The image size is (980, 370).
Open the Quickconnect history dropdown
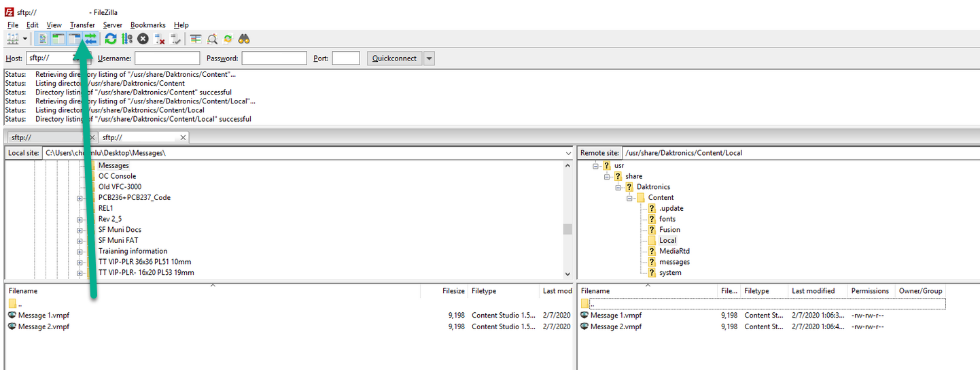pos(429,58)
